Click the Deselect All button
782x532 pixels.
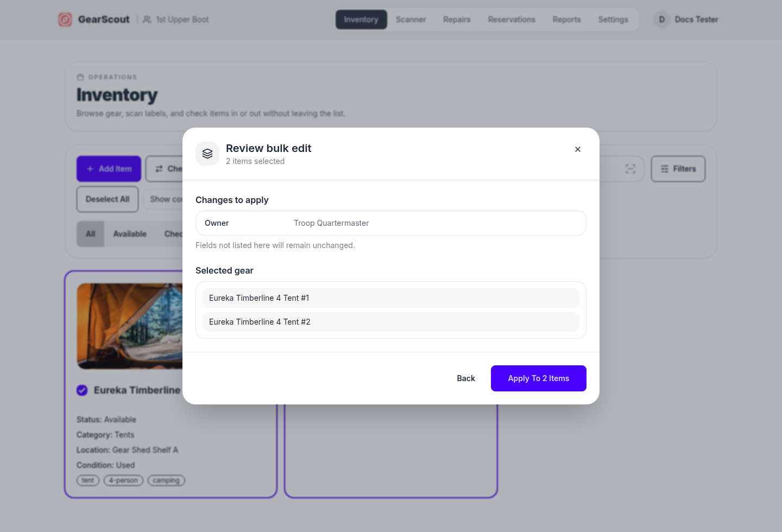click(x=108, y=199)
